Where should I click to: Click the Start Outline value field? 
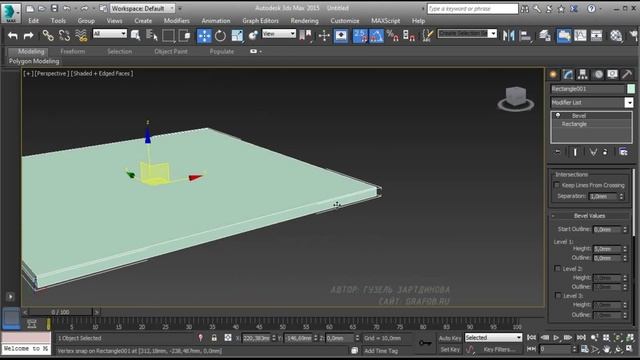coord(607,229)
